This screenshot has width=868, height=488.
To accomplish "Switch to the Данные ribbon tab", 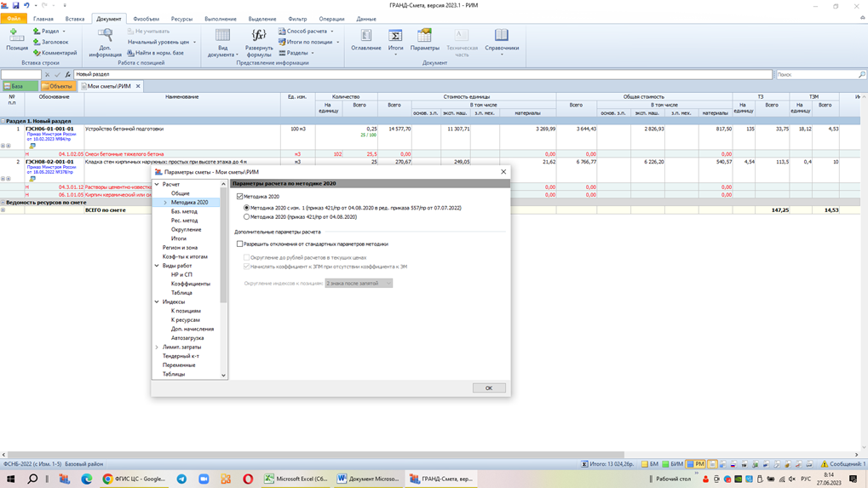I will tap(366, 19).
